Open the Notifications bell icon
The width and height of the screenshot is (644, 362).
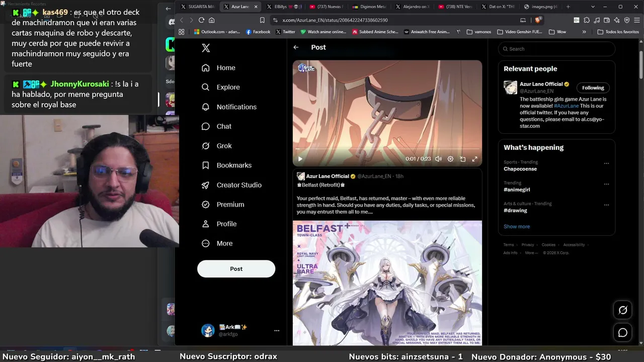point(205,107)
